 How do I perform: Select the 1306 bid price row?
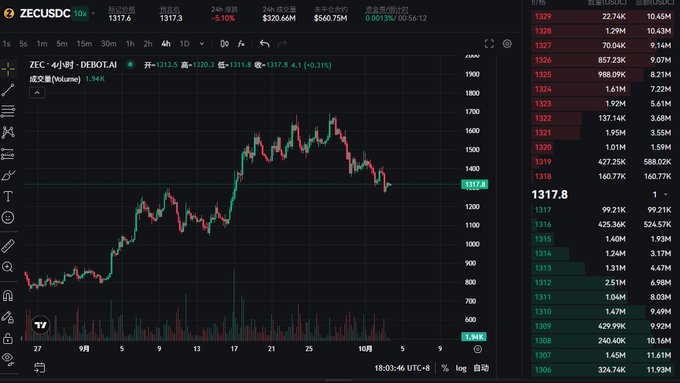pyautogui.click(x=603, y=370)
